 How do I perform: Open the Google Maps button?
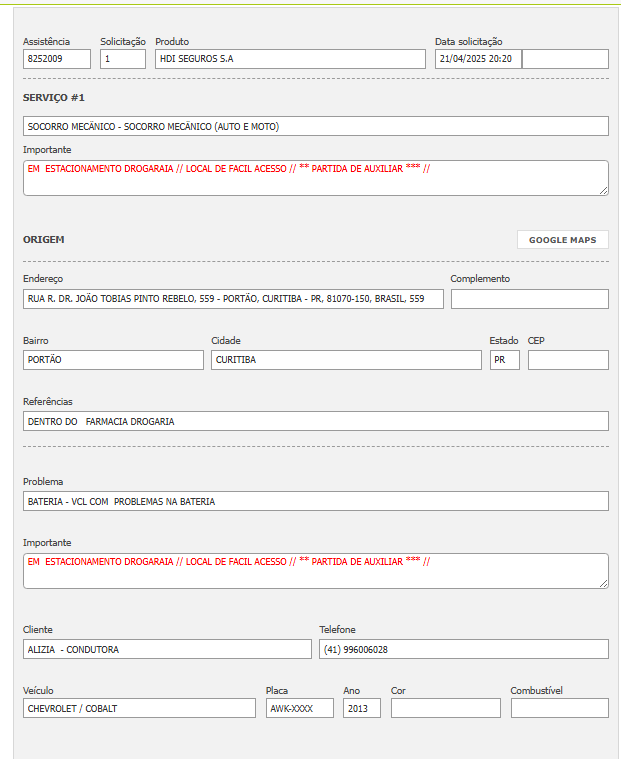tap(562, 240)
